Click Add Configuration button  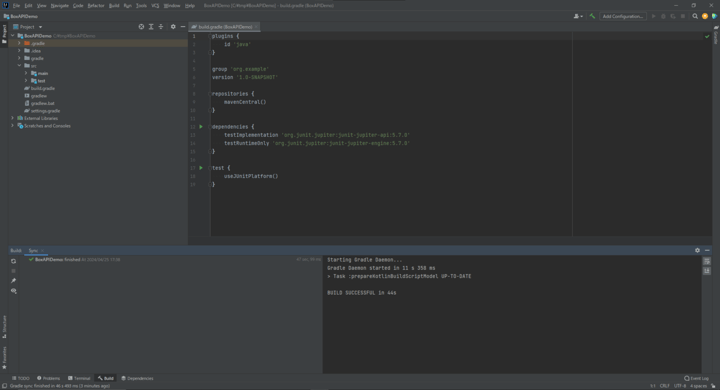623,16
